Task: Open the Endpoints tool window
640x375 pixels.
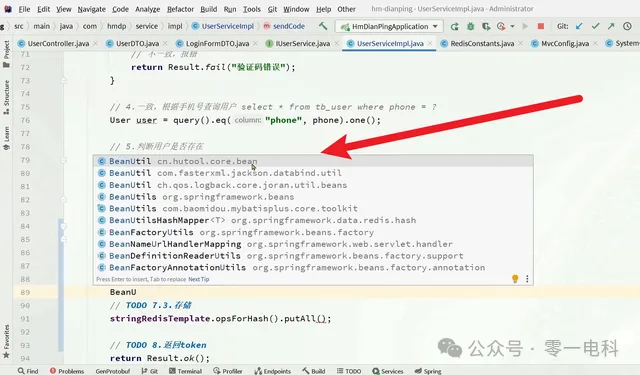Action: tap(273, 371)
